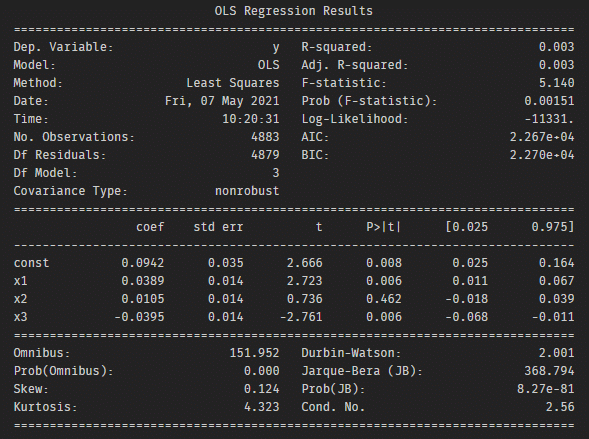
Task: Select the R-squared value 0.003
Action: [x=556, y=47]
